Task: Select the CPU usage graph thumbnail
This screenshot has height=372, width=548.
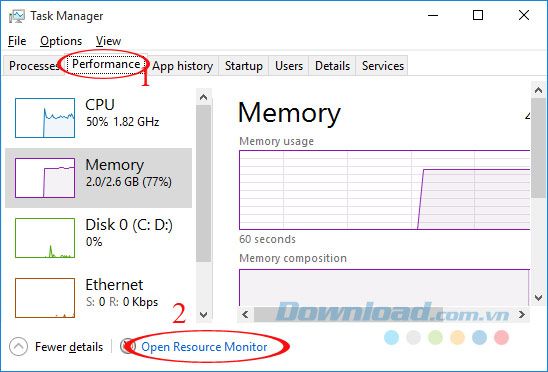Action: click(45, 118)
